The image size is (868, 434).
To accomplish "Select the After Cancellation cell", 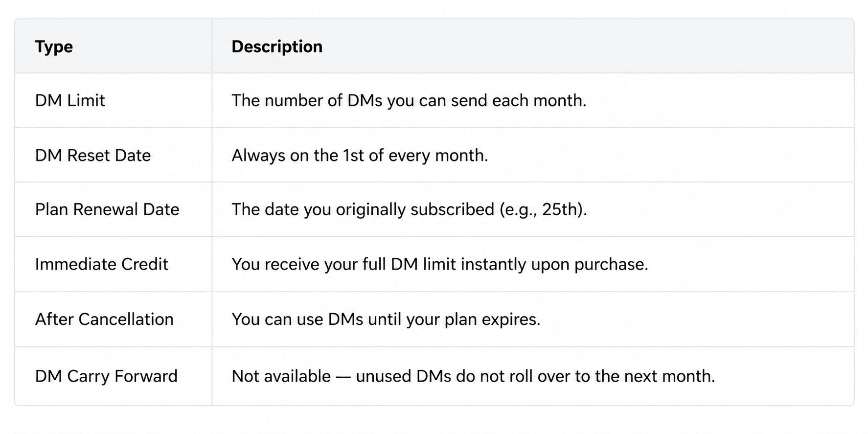I will pos(104,319).
